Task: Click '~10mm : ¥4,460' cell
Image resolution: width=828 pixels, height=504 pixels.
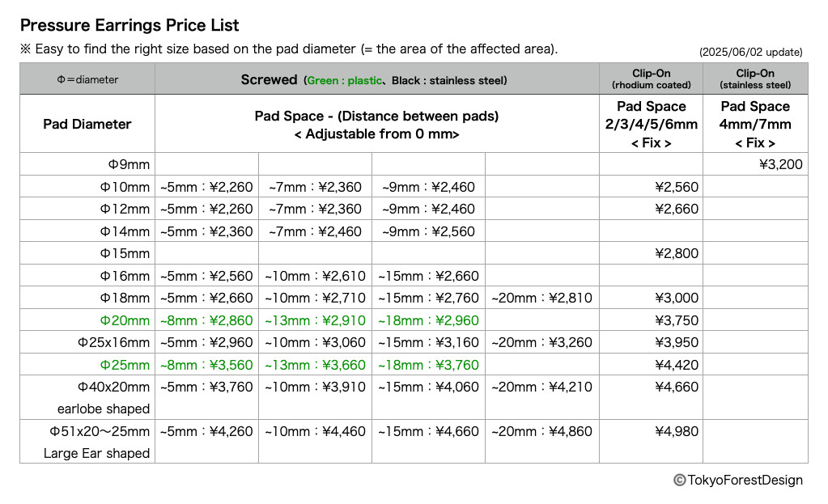Action: 315,431
